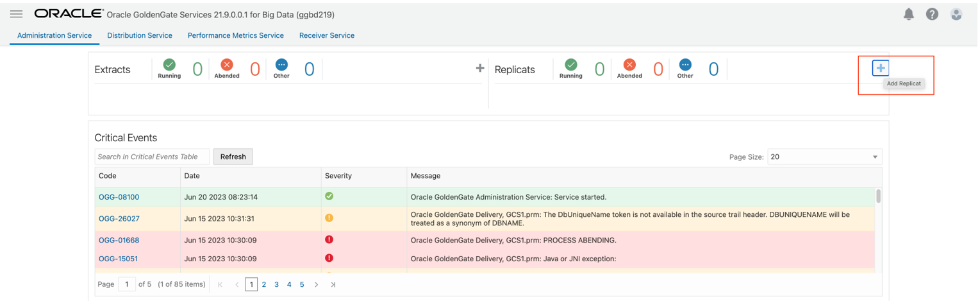Screen dimensions: 980x301
Task: Go to the next page arrow
Action: coord(317,284)
